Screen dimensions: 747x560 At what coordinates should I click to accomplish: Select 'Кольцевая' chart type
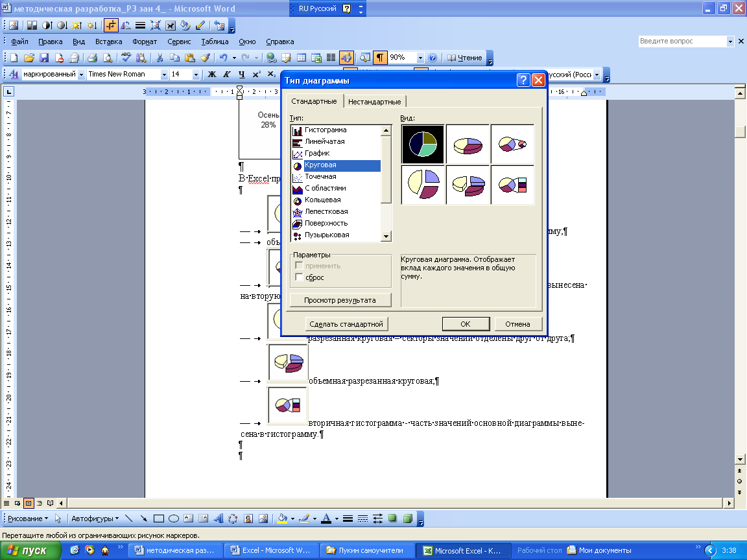coord(336,200)
